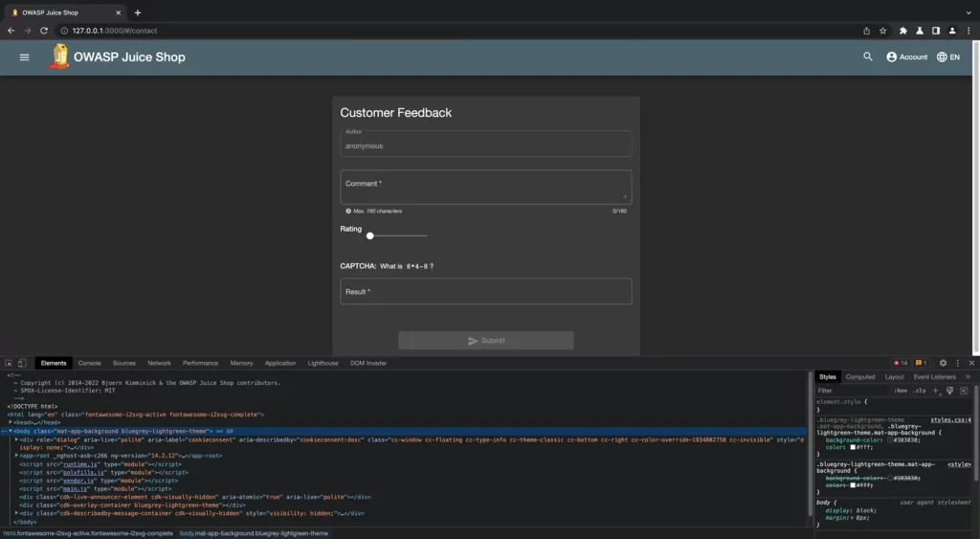This screenshot has height=539, width=980.
Task: Open the DevTools three-dot options menu
Action: click(957, 363)
